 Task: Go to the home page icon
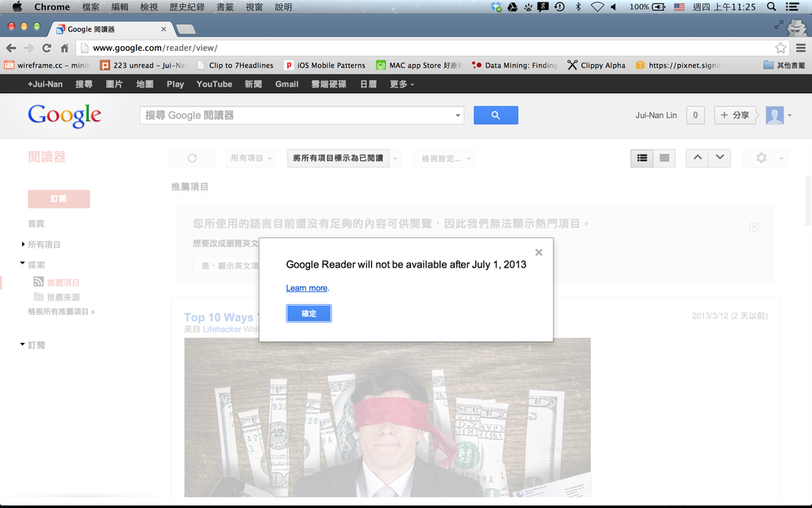(x=64, y=48)
